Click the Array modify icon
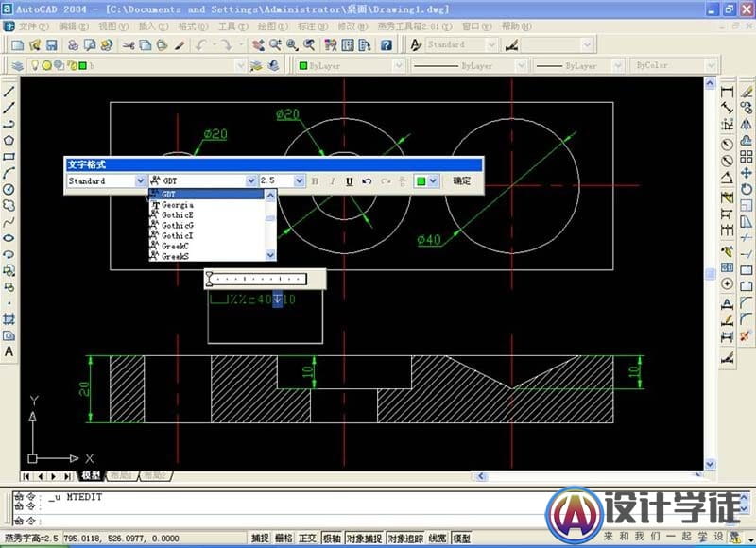Viewport: 756px width, 548px height. coord(747,157)
